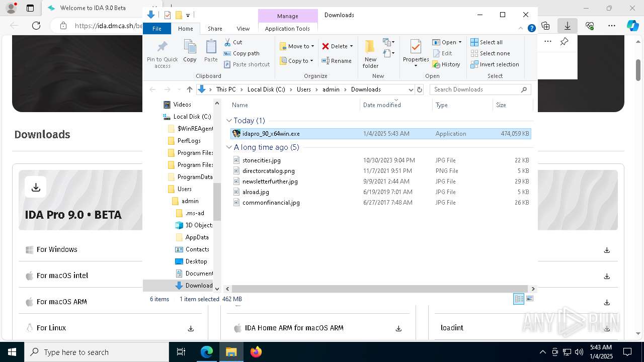Image resolution: width=644 pixels, height=362 pixels.
Task: Click Select none in ribbon
Action: pos(491,53)
